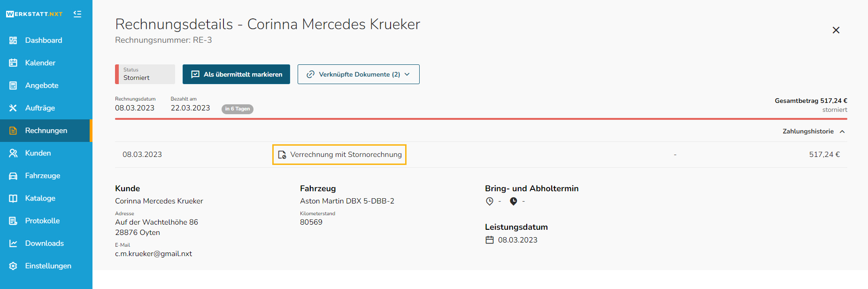Close the Rechnungsdetails view
Screen dimensions: 868x289
click(x=836, y=30)
